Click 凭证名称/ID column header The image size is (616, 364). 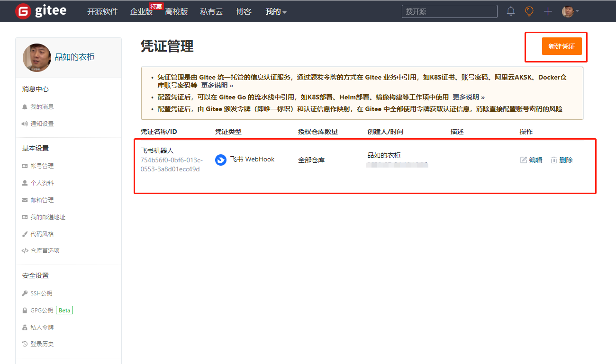click(x=159, y=132)
